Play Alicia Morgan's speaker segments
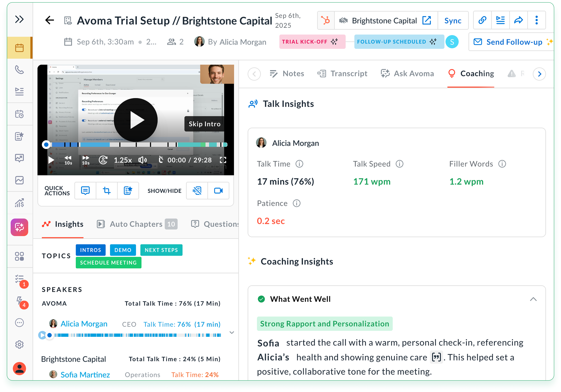Image resolution: width=561 pixels, height=392 pixels. pyautogui.click(x=42, y=335)
